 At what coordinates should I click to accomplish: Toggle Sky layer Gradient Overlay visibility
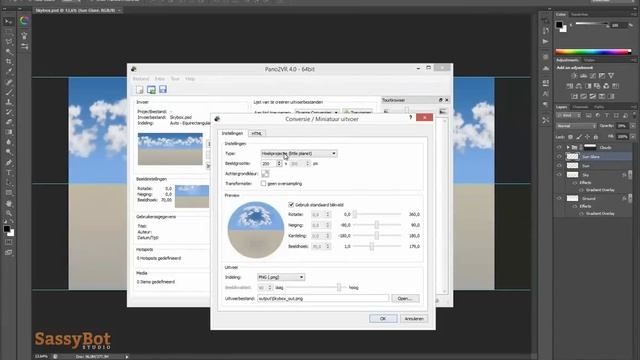tap(581, 190)
